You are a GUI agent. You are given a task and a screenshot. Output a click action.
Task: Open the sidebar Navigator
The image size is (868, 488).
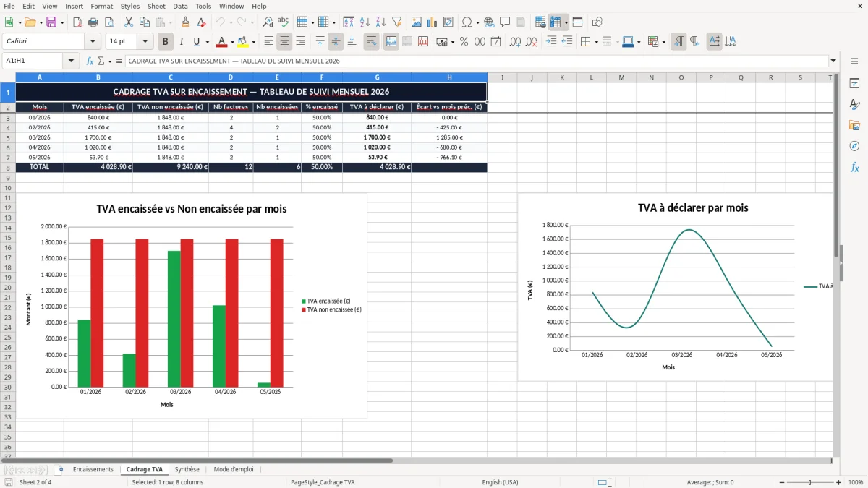(x=854, y=146)
